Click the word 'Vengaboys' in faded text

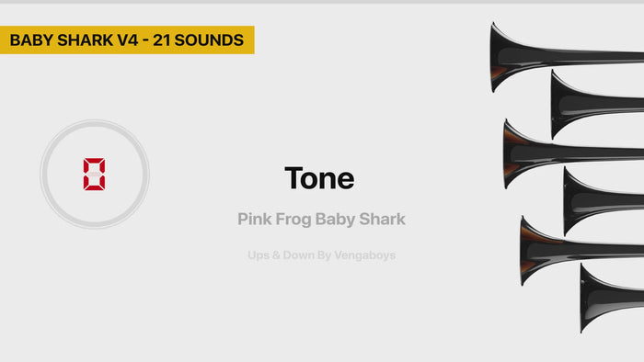pyautogui.click(x=364, y=255)
